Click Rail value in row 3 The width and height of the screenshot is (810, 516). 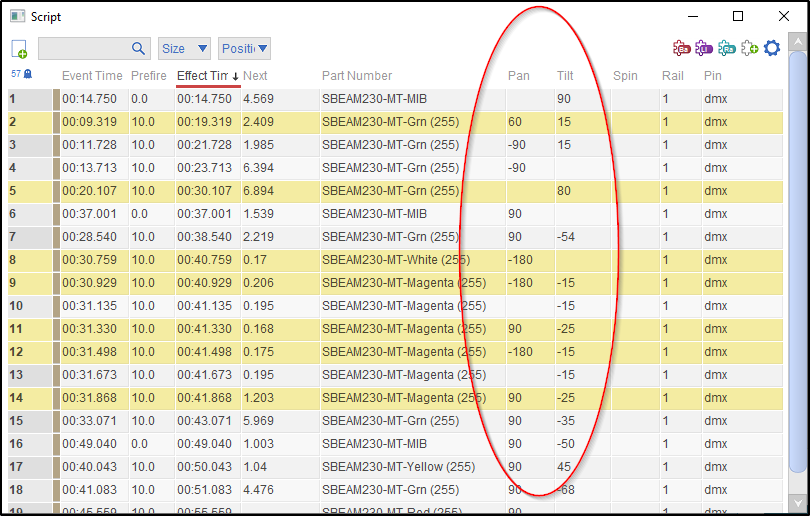[665, 145]
